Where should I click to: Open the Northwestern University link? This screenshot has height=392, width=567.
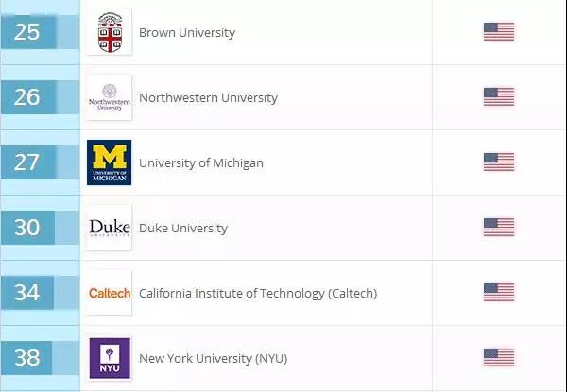208,97
